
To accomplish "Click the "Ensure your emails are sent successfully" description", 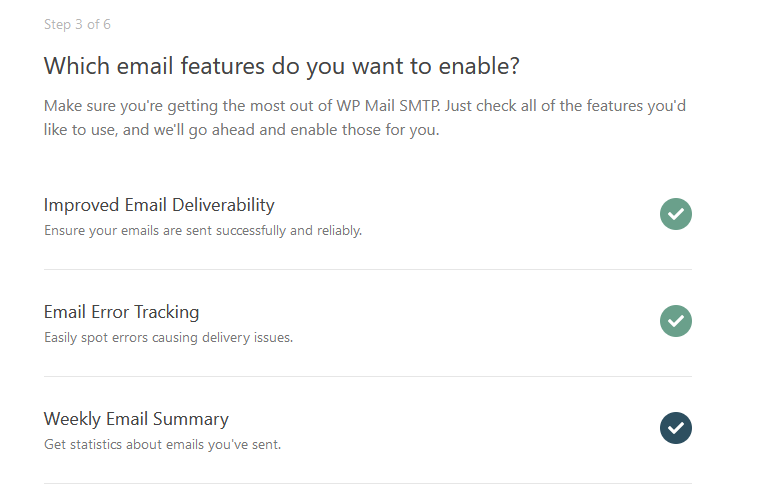I will [203, 230].
